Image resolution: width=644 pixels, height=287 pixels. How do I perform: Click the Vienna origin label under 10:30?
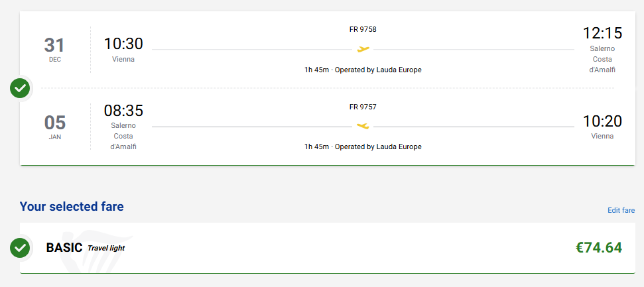point(123,59)
